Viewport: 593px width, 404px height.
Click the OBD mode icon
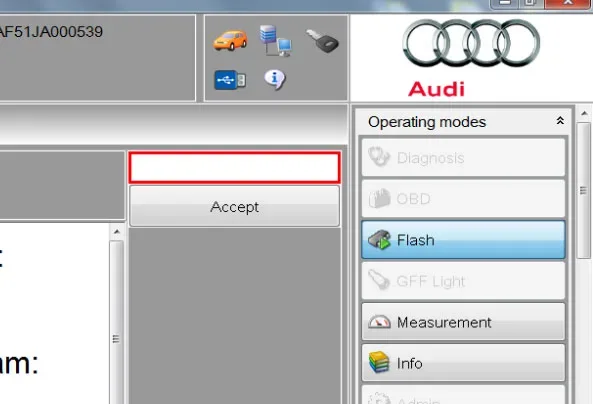pyautogui.click(x=379, y=198)
